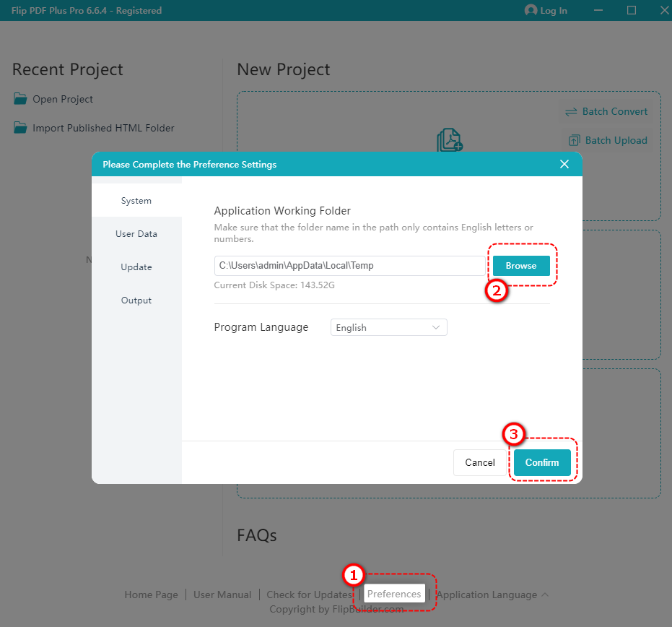Viewport: 672px width, 627px height.
Task: Select the Update tab
Action: pyautogui.click(x=136, y=267)
